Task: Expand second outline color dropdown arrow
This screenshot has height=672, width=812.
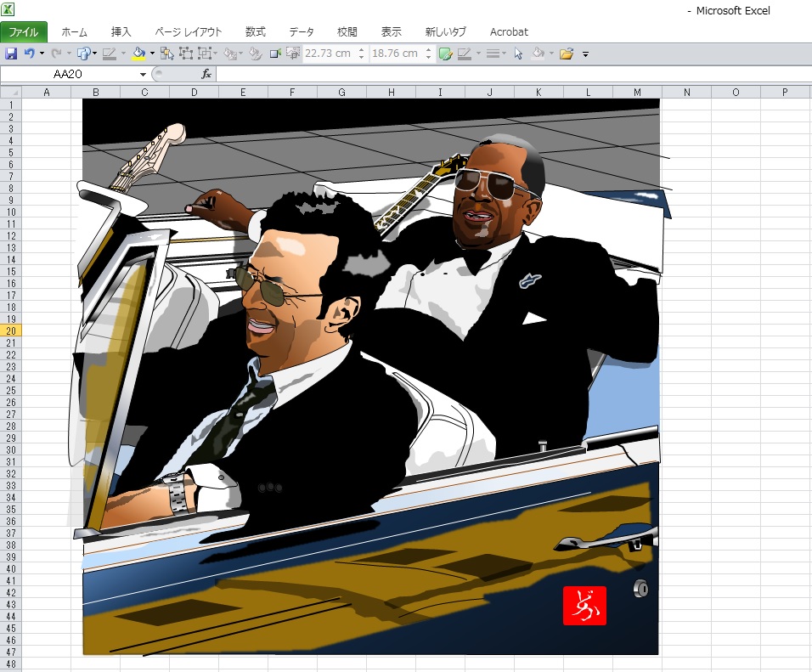Action: pyautogui.click(x=478, y=54)
